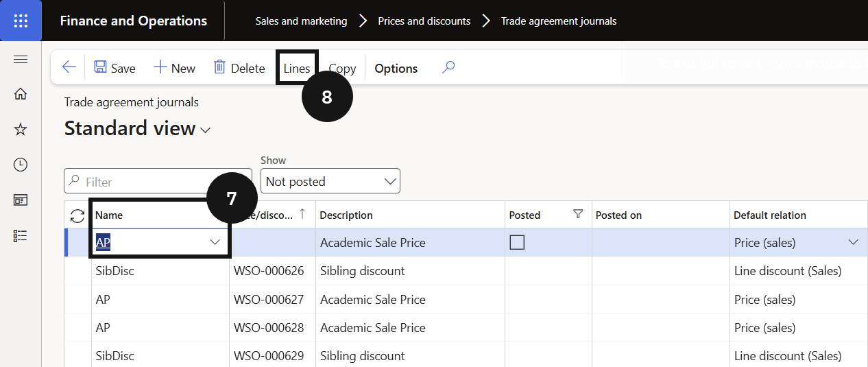The width and height of the screenshot is (868, 367).
Task: Click Line discount (Sales) in the WSO-000626 row
Action: pos(788,271)
